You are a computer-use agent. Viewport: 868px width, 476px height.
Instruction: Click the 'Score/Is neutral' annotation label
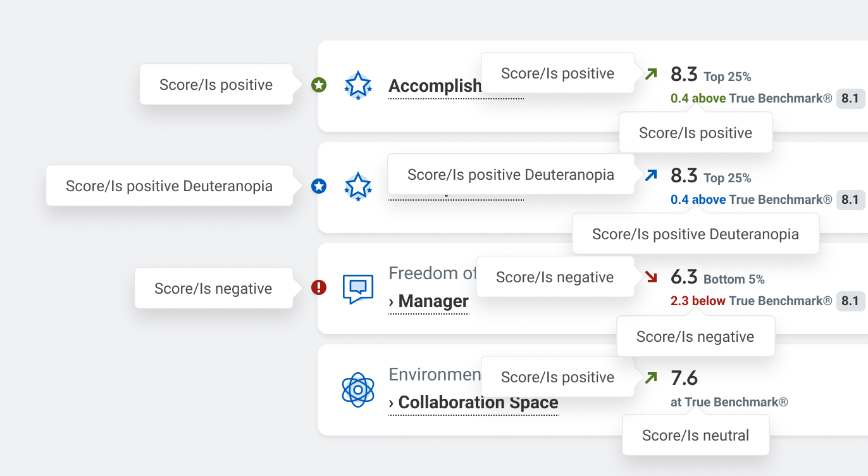(x=695, y=435)
